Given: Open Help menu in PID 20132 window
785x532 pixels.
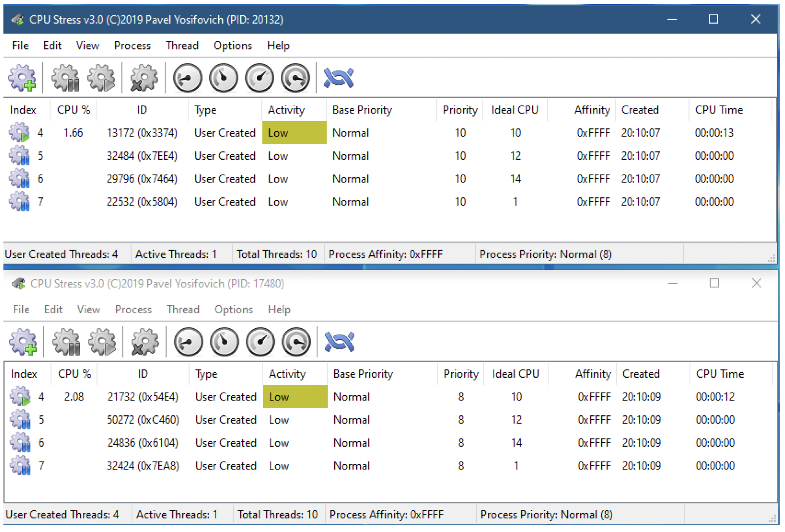Looking at the screenshot, I should point(278,45).
